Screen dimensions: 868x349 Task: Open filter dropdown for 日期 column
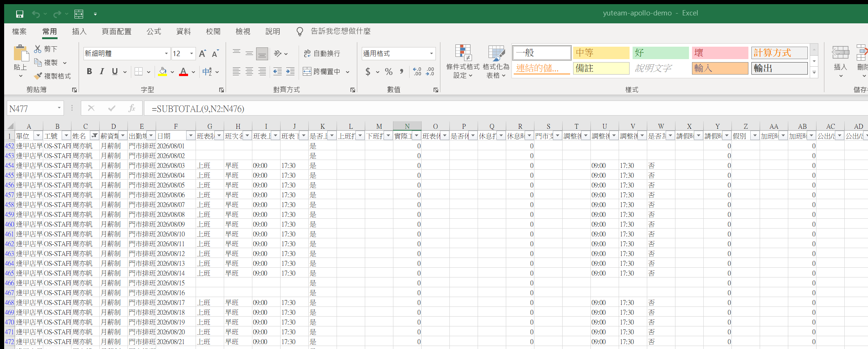point(191,136)
